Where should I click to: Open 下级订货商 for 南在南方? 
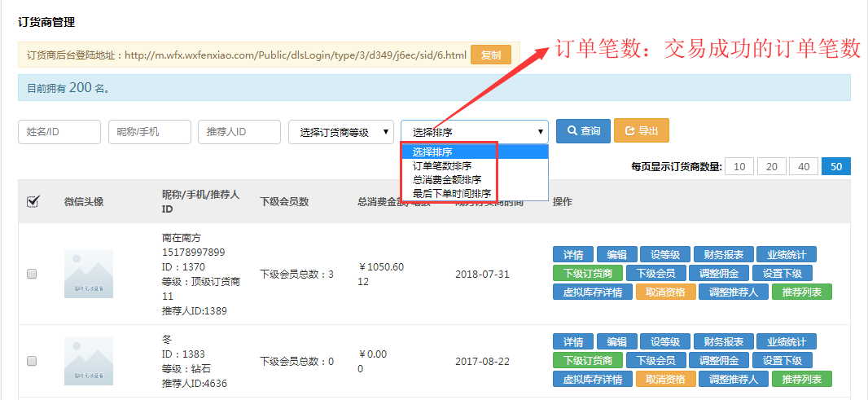(x=587, y=273)
